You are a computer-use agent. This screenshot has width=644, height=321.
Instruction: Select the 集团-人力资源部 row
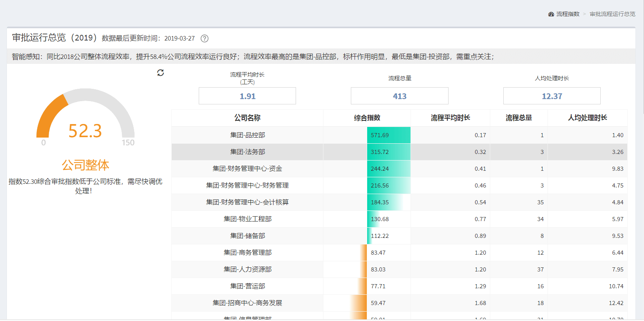point(247,269)
